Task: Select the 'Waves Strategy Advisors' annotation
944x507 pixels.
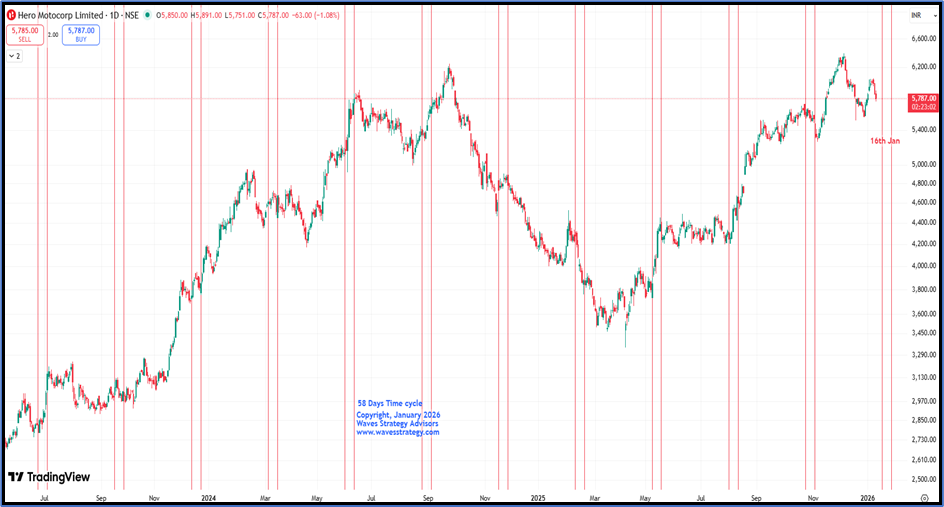Action: (397, 423)
